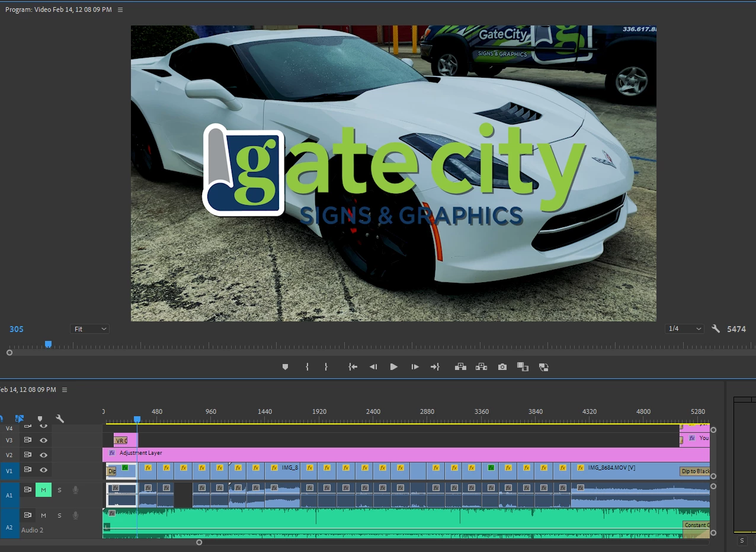Step back one frame
756x552 pixels.
pos(373,367)
